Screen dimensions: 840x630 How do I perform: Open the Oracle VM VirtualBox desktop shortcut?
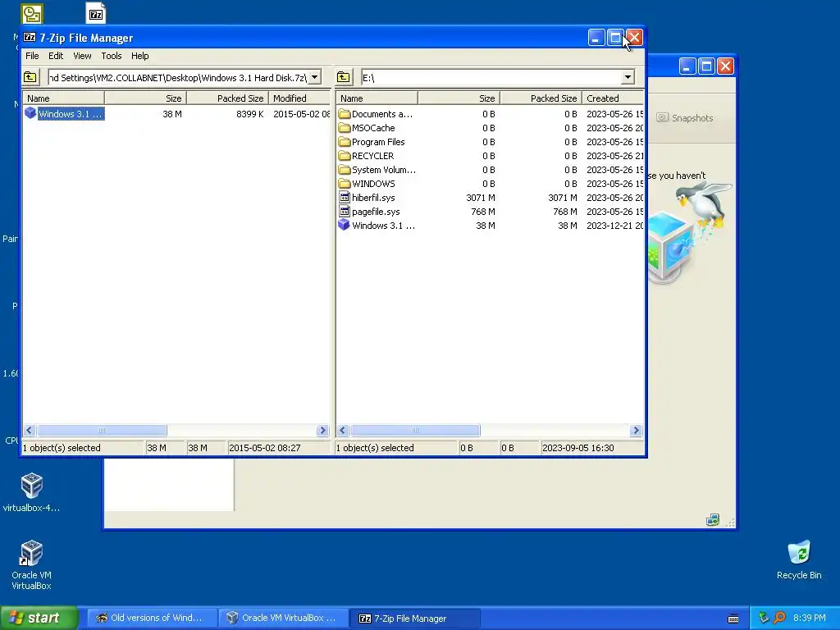point(32,553)
